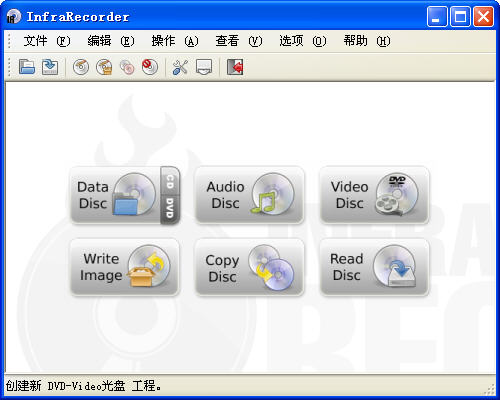Click the pink copy disc toolbar icon
This screenshot has height=400, width=500.
point(127,67)
